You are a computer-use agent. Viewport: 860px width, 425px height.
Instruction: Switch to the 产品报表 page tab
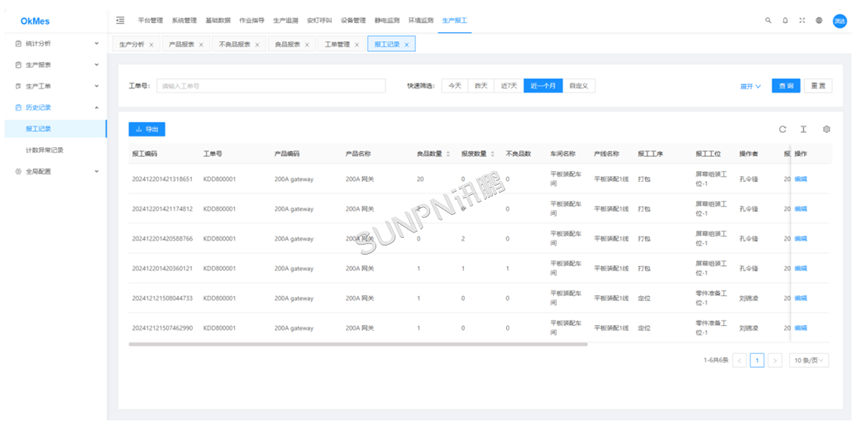(x=182, y=45)
